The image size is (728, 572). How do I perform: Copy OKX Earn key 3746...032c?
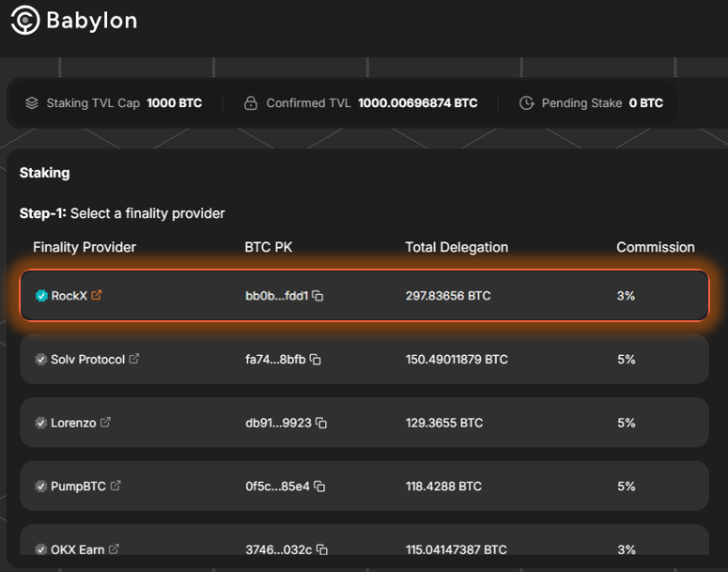click(x=322, y=549)
